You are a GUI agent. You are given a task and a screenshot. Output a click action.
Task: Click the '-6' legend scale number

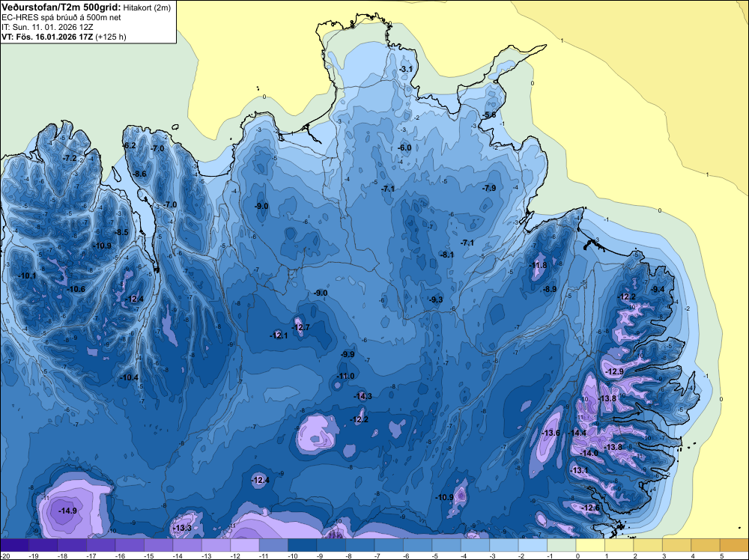pyautogui.click(x=407, y=556)
